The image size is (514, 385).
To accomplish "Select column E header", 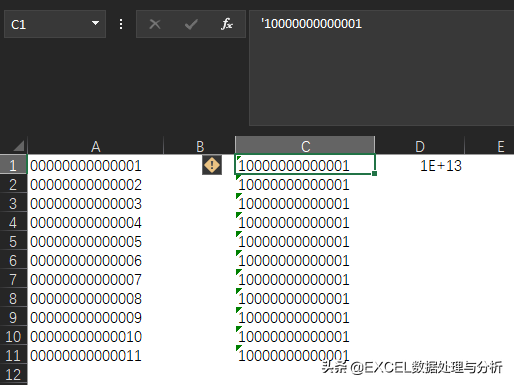I will (489, 146).
